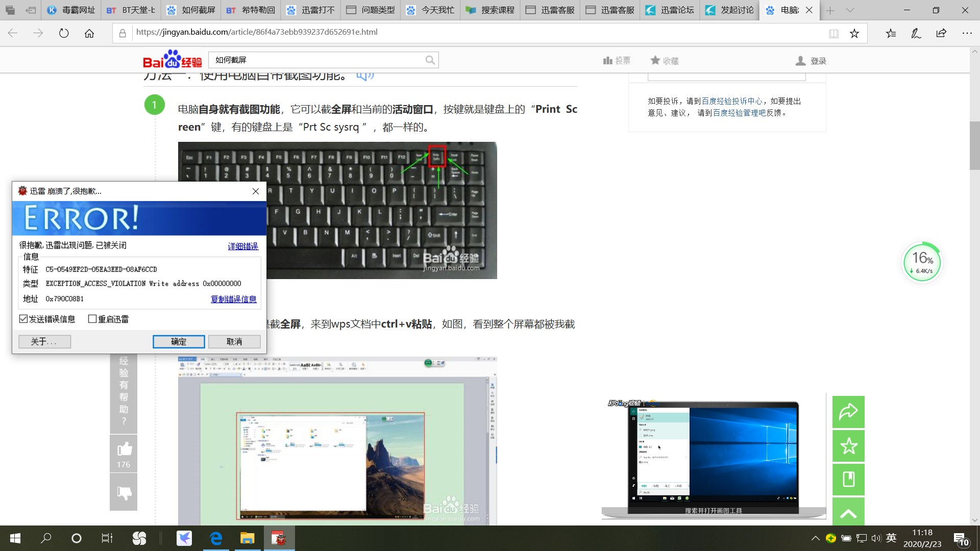Show hidden tray icons via the taskbar chevron
The width and height of the screenshot is (980, 551).
click(x=815, y=538)
